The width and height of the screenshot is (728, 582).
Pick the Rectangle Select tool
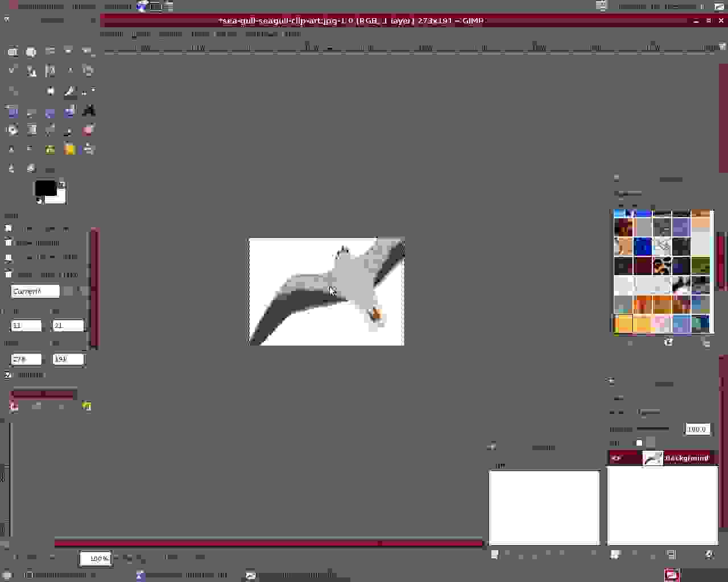(12, 52)
